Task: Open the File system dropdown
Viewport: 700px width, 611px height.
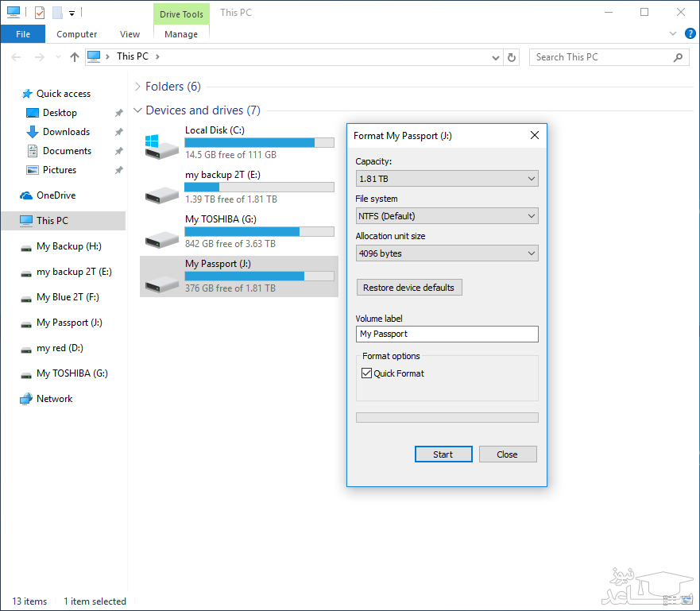Action: (x=447, y=216)
